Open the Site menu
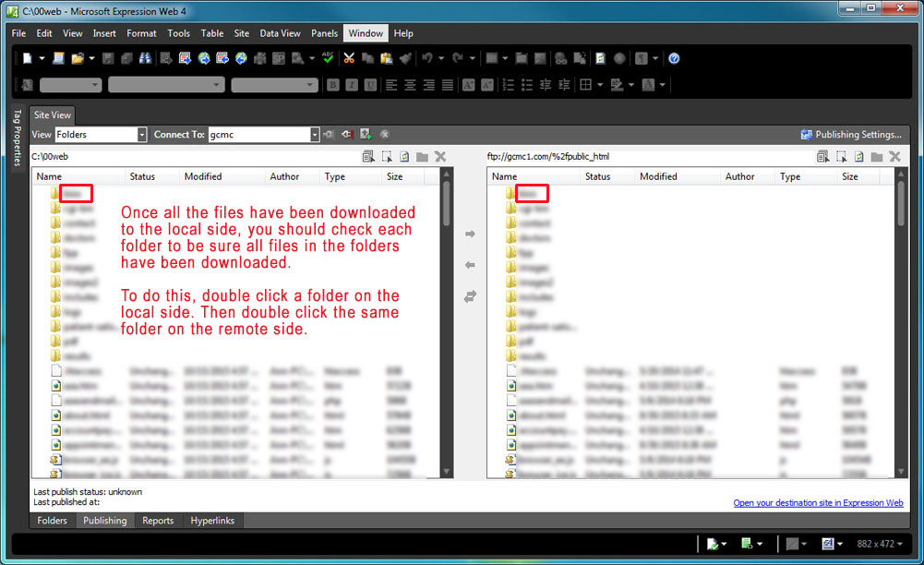The image size is (924, 565). pyautogui.click(x=242, y=33)
